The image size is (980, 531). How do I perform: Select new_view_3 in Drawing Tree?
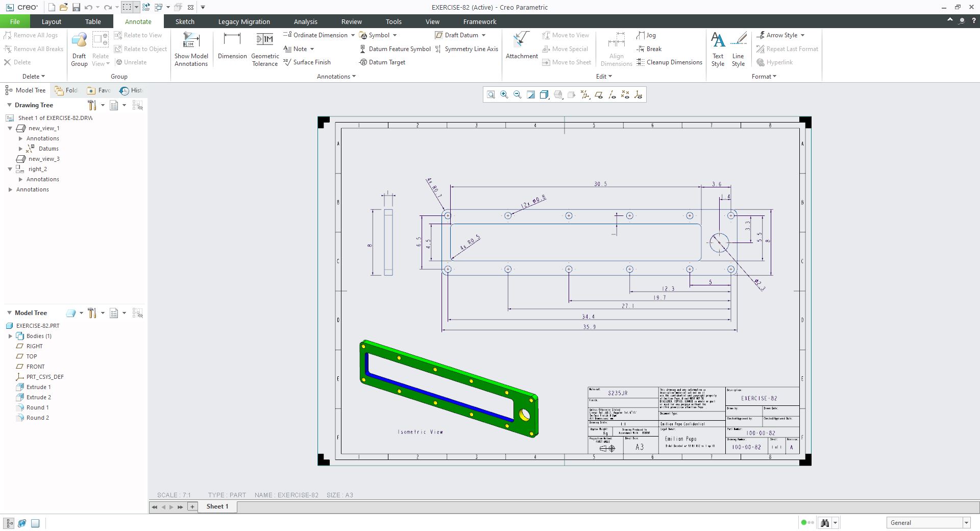(38, 159)
